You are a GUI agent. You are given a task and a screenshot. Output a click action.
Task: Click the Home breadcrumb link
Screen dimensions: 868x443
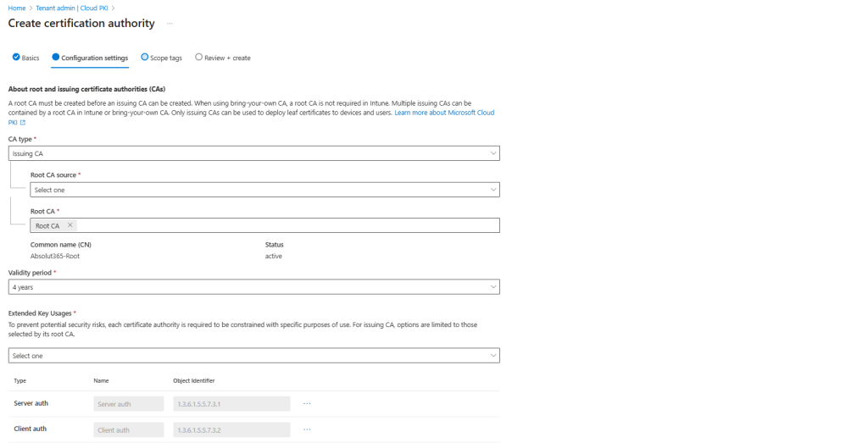[16, 8]
